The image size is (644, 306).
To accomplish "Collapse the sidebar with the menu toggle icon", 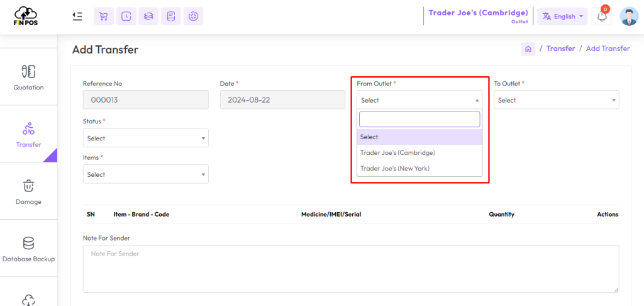I will click(x=77, y=16).
